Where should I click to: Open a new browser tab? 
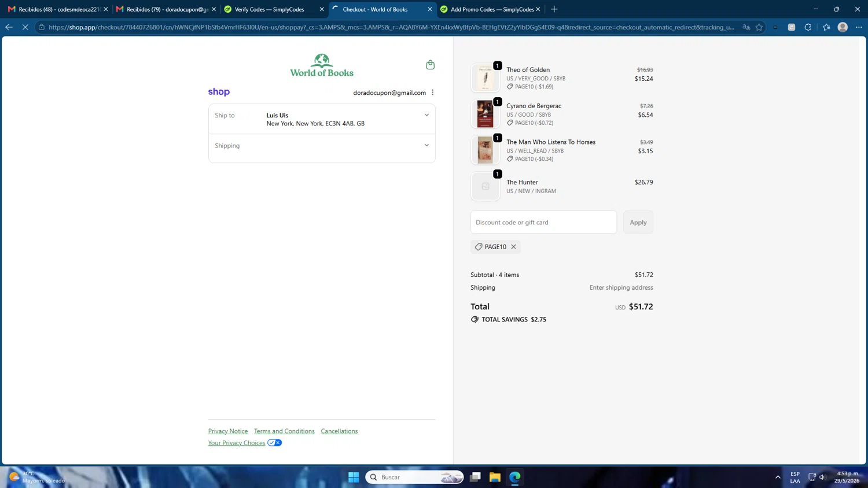point(554,9)
